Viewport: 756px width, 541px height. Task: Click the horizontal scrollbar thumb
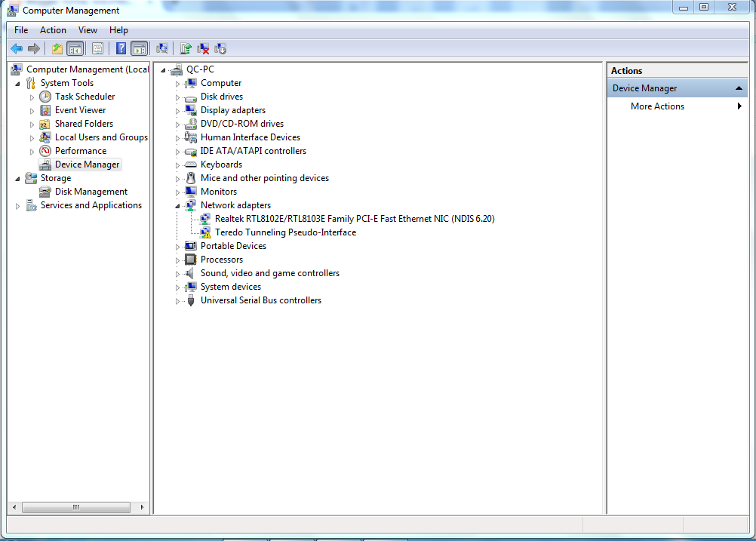pyautogui.click(x=76, y=507)
